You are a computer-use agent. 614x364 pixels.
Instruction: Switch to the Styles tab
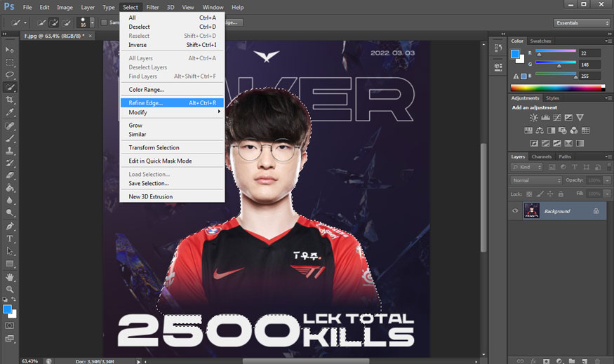click(552, 98)
